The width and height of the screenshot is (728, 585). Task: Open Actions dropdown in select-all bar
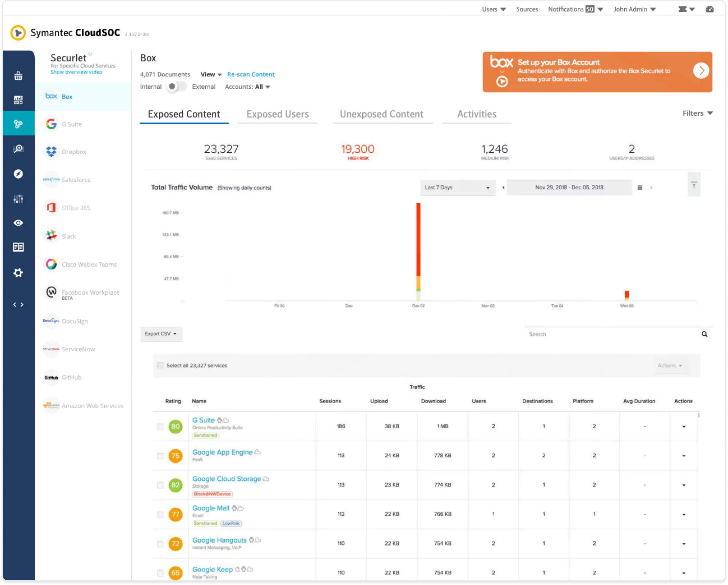click(670, 366)
